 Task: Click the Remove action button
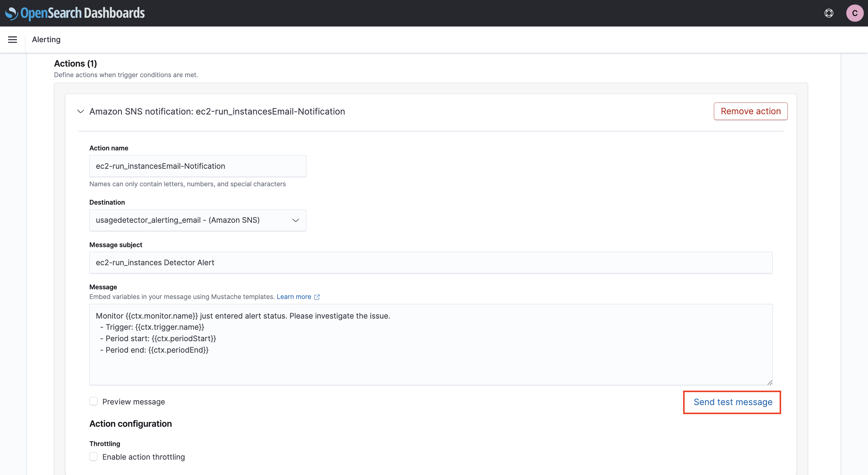(750, 111)
